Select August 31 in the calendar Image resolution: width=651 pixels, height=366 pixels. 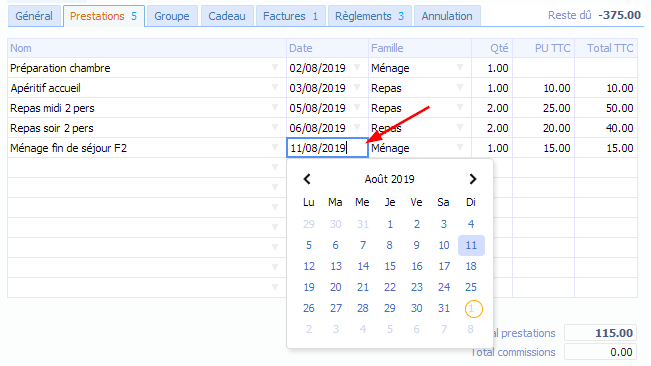coord(444,308)
